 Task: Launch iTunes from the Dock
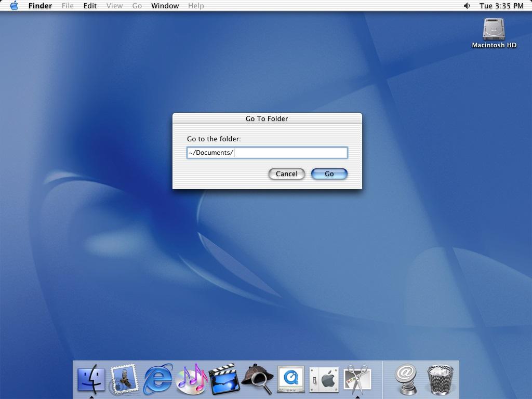pos(192,379)
